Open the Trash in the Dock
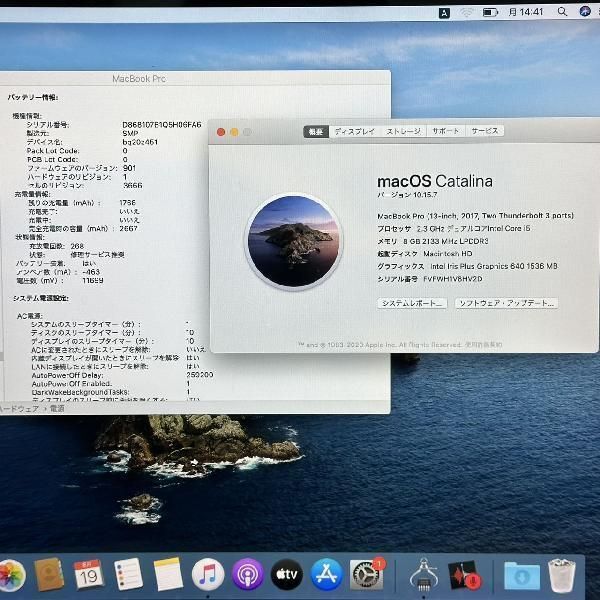Image resolution: width=600 pixels, height=600 pixels. coord(562,575)
